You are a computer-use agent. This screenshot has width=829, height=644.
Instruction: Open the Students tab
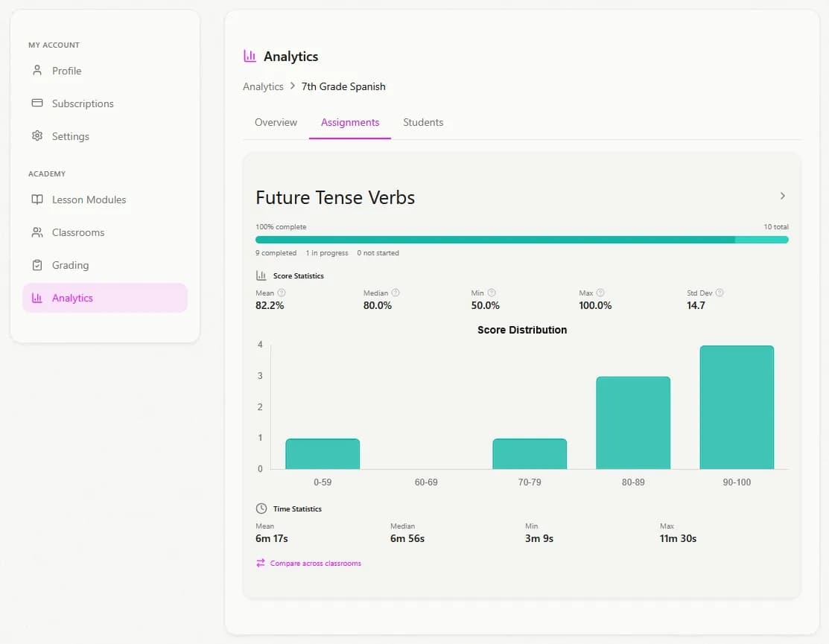423,122
